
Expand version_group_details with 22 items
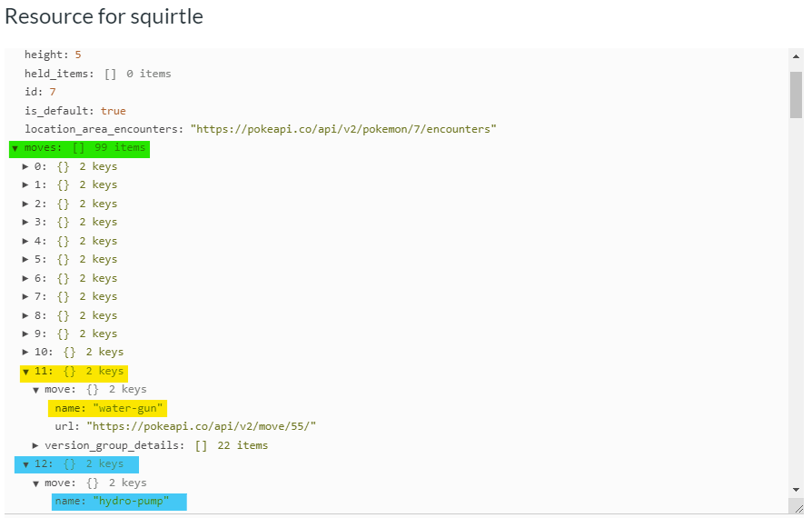pos(35,445)
